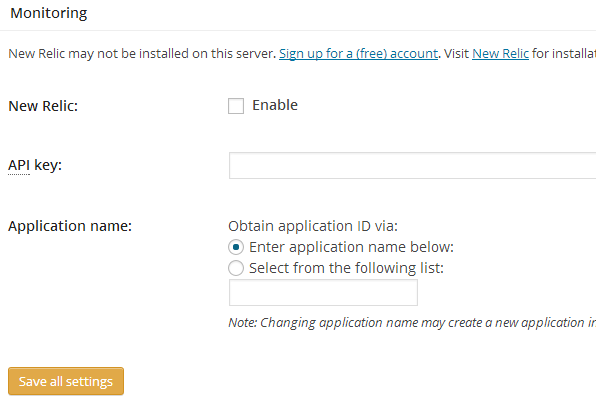
Task: Click the "Application name:" field label
Action: coord(70,226)
